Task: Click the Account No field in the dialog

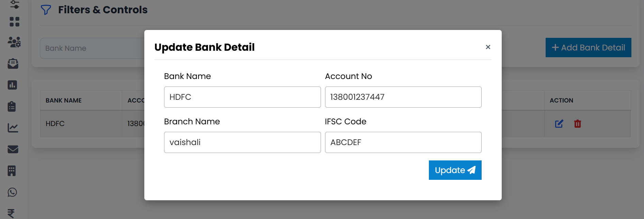Action: pyautogui.click(x=403, y=97)
